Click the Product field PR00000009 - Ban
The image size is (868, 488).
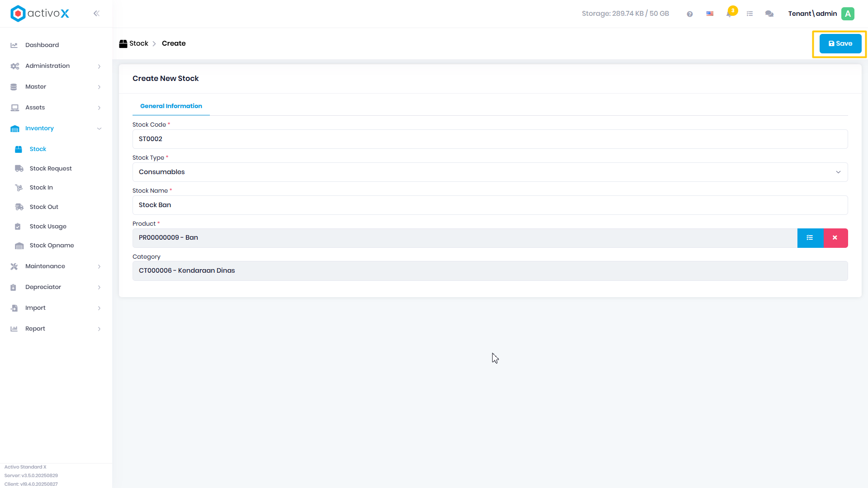point(465,238)
